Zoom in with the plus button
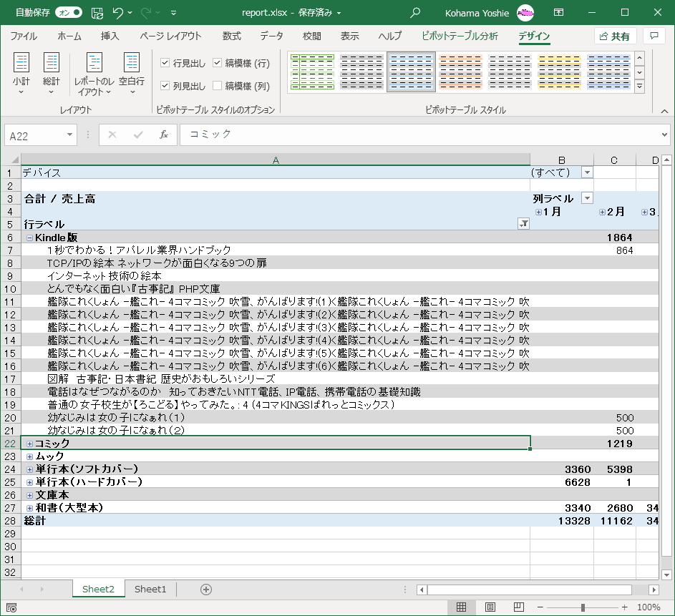The width and height of the screenshot is (675, 616). point(625,607)
